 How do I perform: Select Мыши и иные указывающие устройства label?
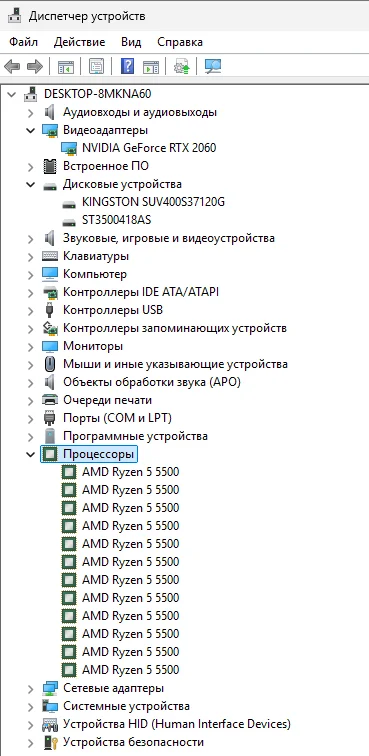[176, 364]
